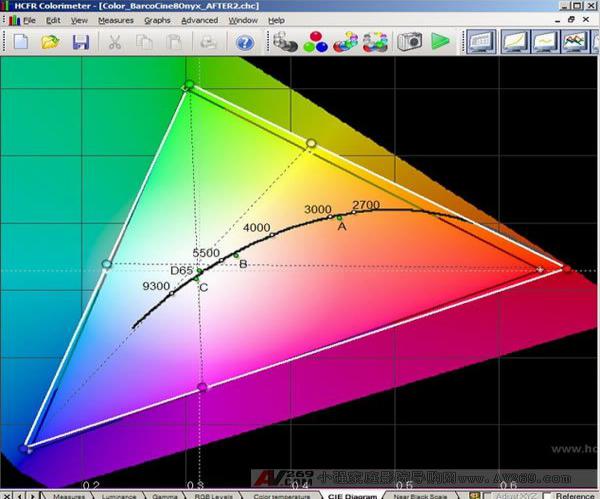Start continuous measures with green play arrow
Screen dimensions: 600x499
[x=440, y=42]
